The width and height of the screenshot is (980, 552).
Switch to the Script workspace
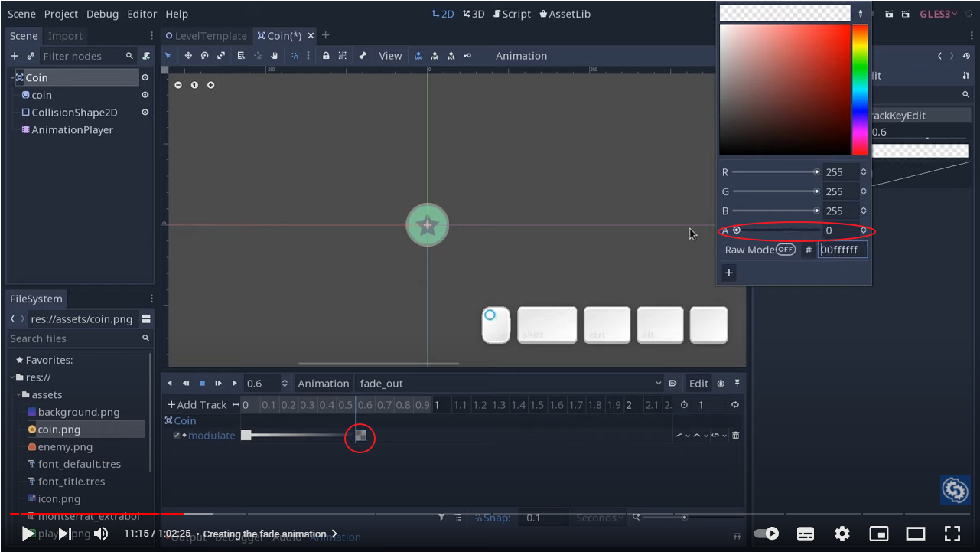click(x=512, y=14)
